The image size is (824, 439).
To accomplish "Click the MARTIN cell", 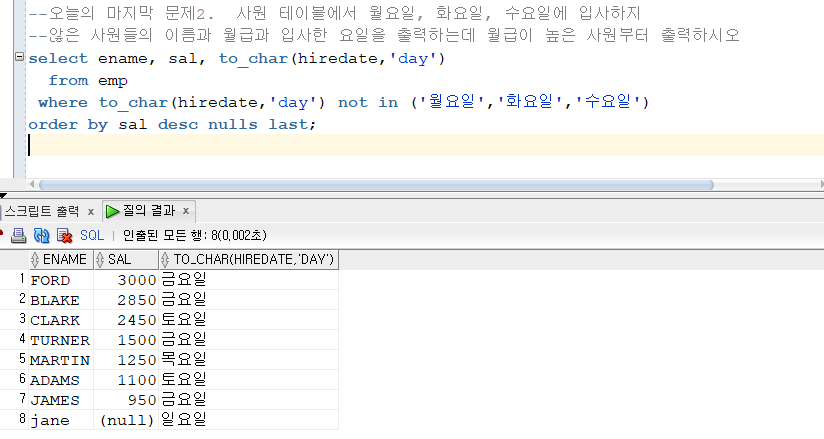I will tap(60, 360).
